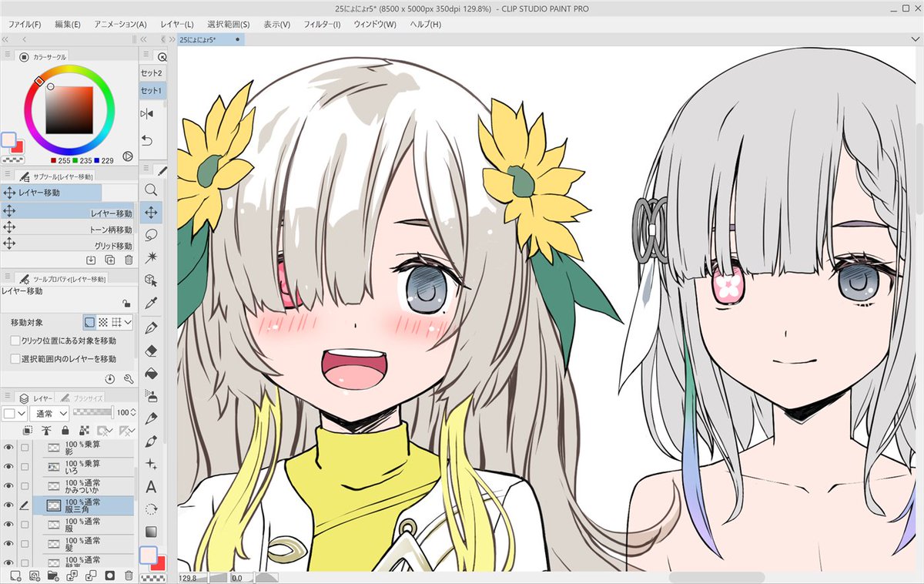This screenshot has height=584, width=924.
Task: Select the Text tool
Action: coord(151,486)
